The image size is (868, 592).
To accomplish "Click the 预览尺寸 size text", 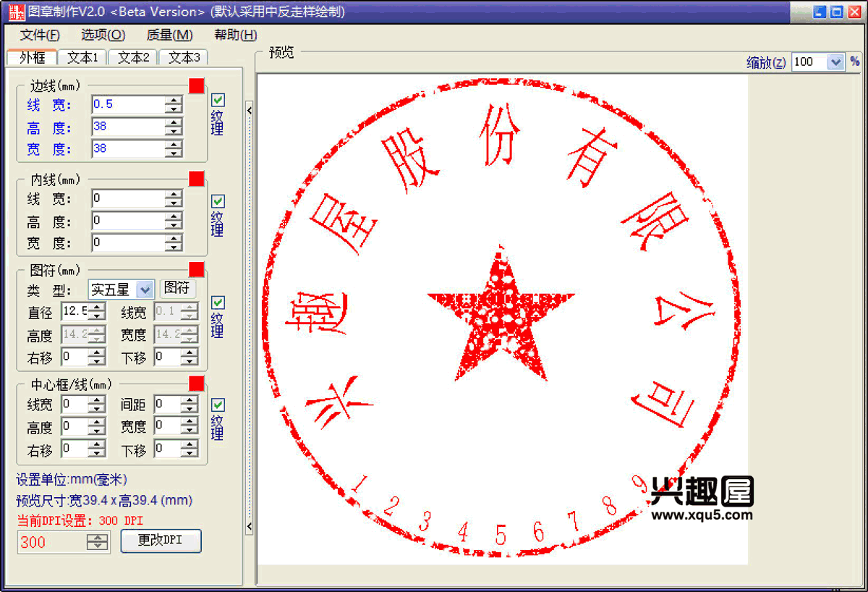I will click(x=104, y=500).
